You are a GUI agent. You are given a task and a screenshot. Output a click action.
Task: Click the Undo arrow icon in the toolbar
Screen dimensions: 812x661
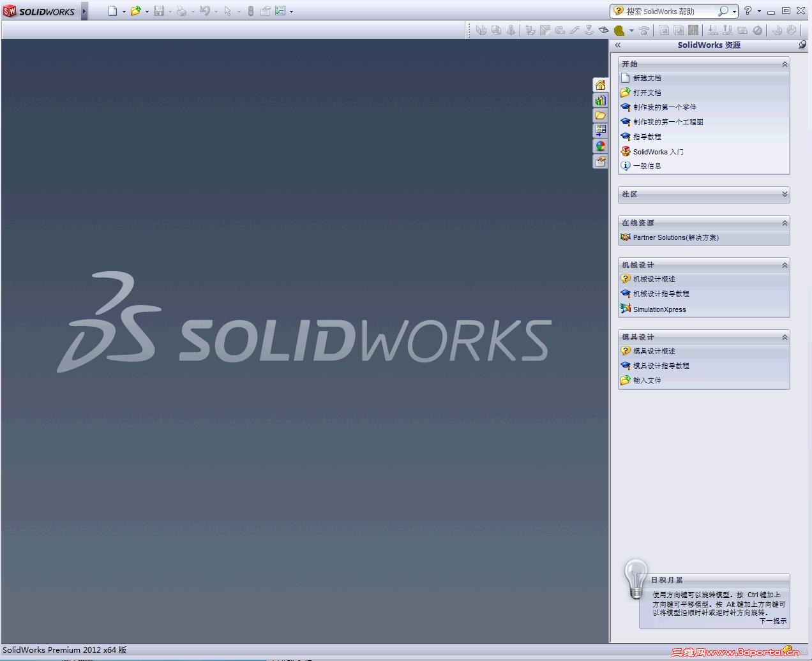click(204, 11)
